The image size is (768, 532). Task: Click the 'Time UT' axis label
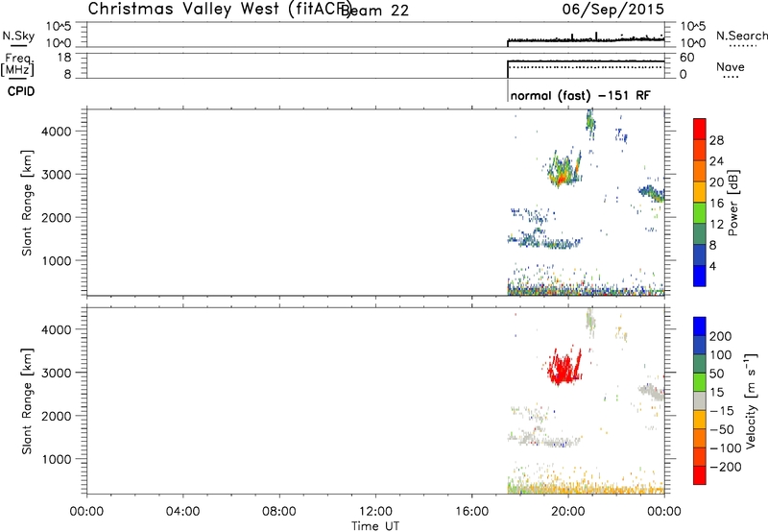[x=375, y=526]
